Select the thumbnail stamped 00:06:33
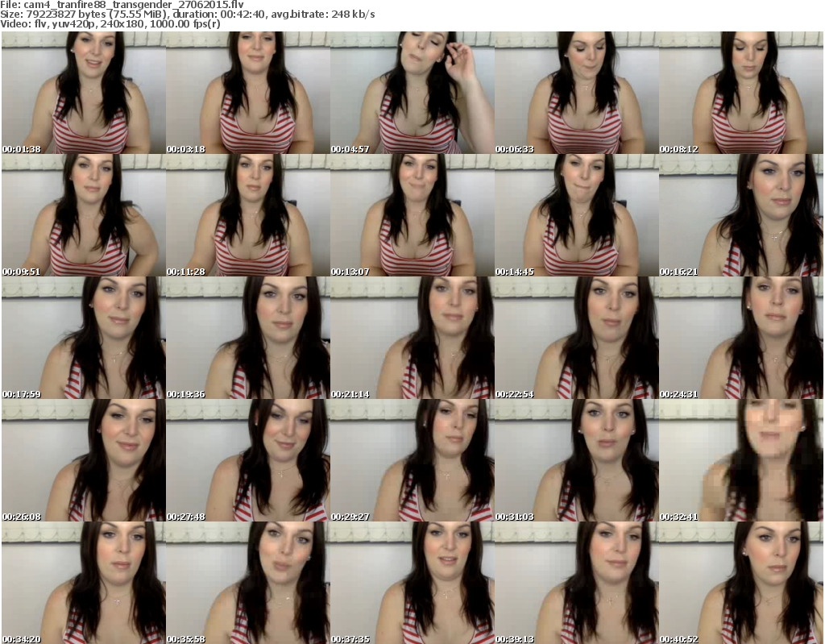The width and height of the screenshot is (825, 644). tap(577, 93)
